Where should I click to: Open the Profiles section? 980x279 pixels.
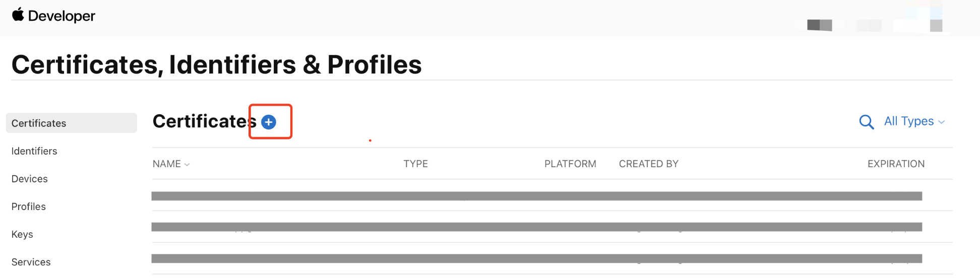coord(29,206)
